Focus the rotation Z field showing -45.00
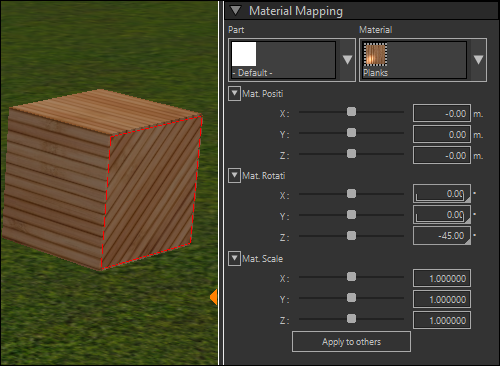The width and height of the screenshot is (500, 366). (442, 236)
